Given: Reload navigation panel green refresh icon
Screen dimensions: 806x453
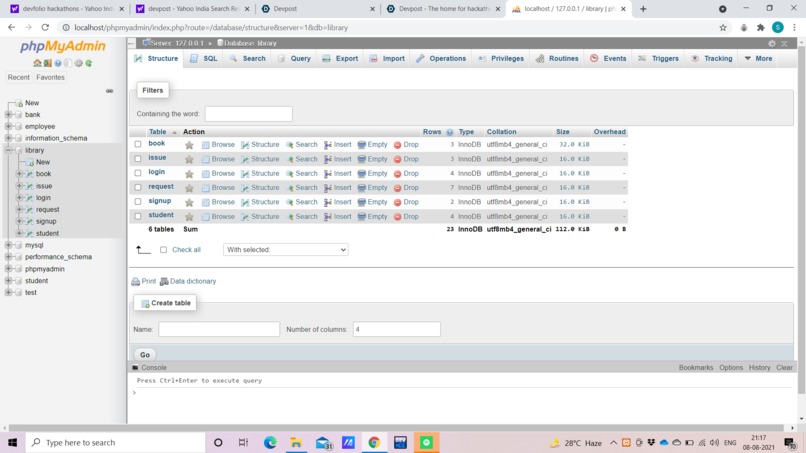Looking at the screenshot, I should click(88, 63).
